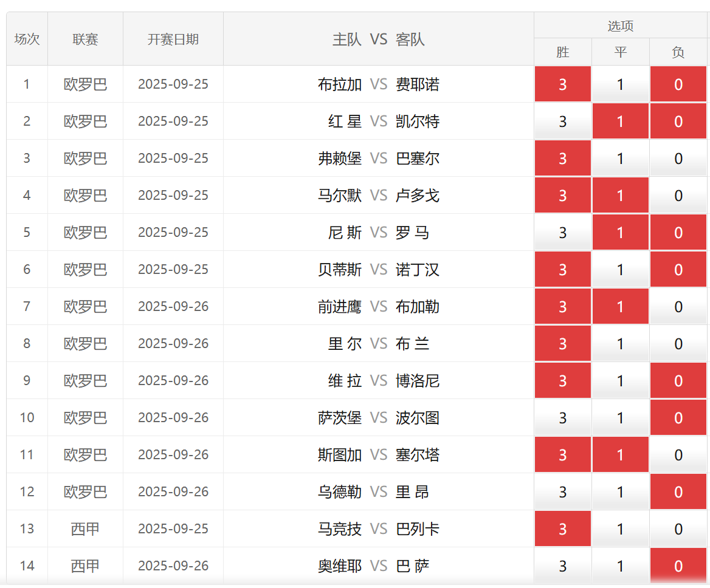The height and width of the screenshot is (588, 710).
Task: Select draw option 1 for 马竞技 vs 巴列卡
Action: [620, 529]
